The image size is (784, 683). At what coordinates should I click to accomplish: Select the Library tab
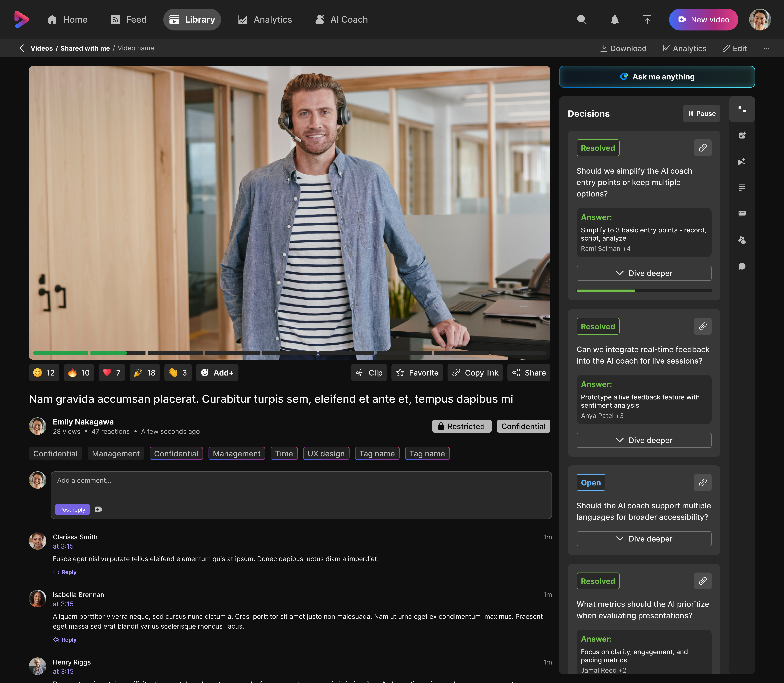192,19
